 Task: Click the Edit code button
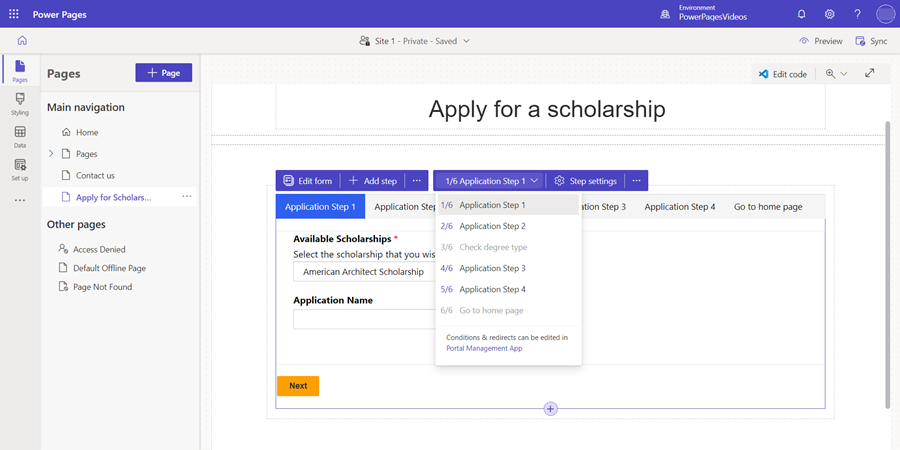pyautogui.click(x=782, y=74)
